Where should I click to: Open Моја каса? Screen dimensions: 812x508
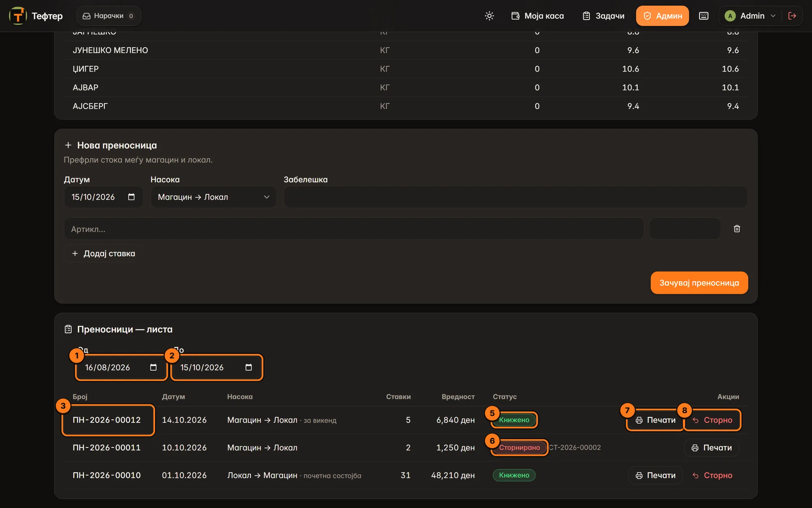pyautogui.click(x=538, y=16)
